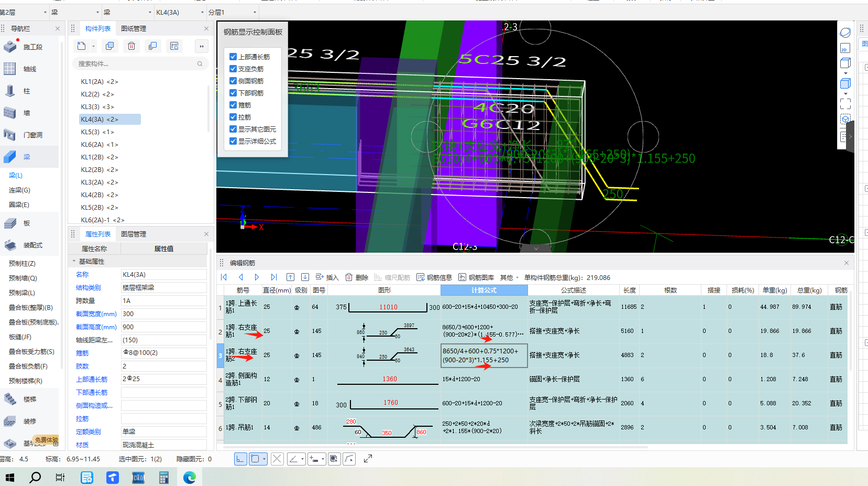This screenshot has width=868, height=486.
Task: Click the dashed full-screen extent icon
Action: [x=845, y=104]
